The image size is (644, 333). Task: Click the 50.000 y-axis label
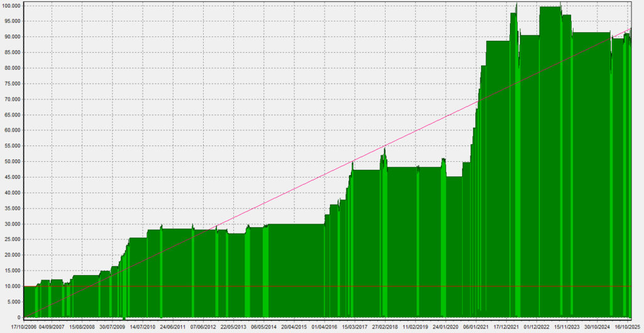(x=11, y=162)
